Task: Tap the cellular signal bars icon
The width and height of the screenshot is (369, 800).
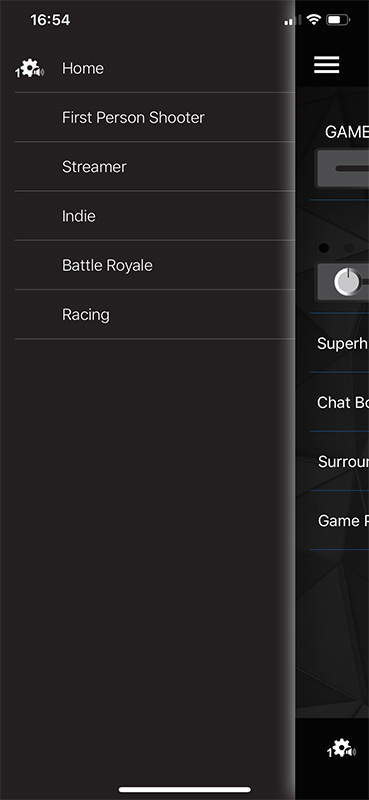Action: (293, 20)
